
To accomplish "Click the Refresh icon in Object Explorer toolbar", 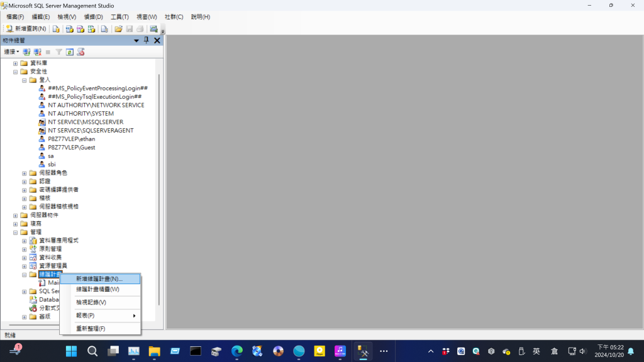I will tap(70, 52).
